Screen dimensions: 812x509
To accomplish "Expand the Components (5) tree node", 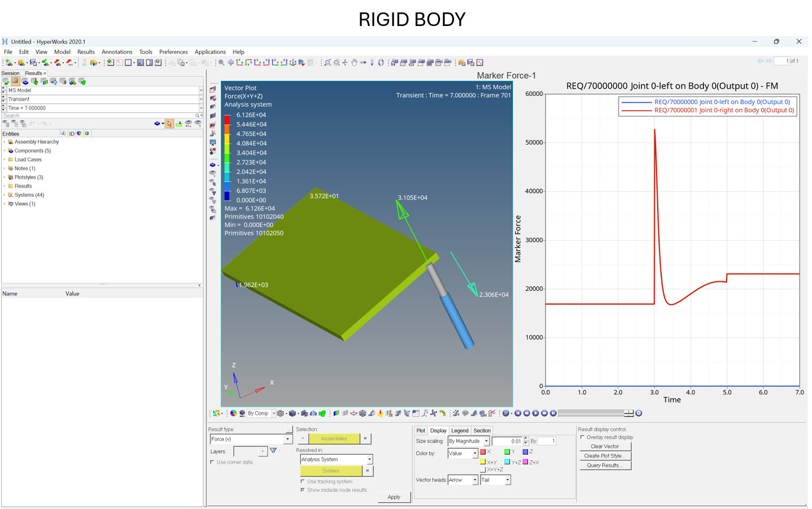I will tap(5, 151).
